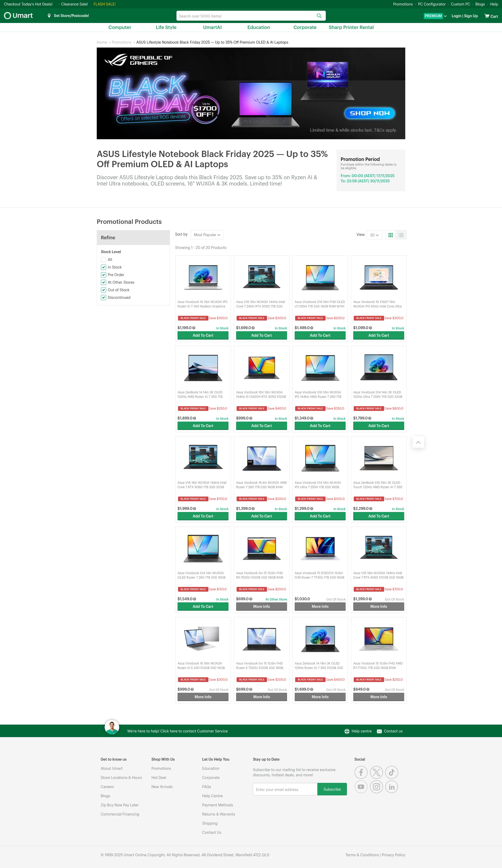502x868 pixels.
Task: Uncheck the In Stock checkbox
Action: pyautogui.click(x=104, y=267)
